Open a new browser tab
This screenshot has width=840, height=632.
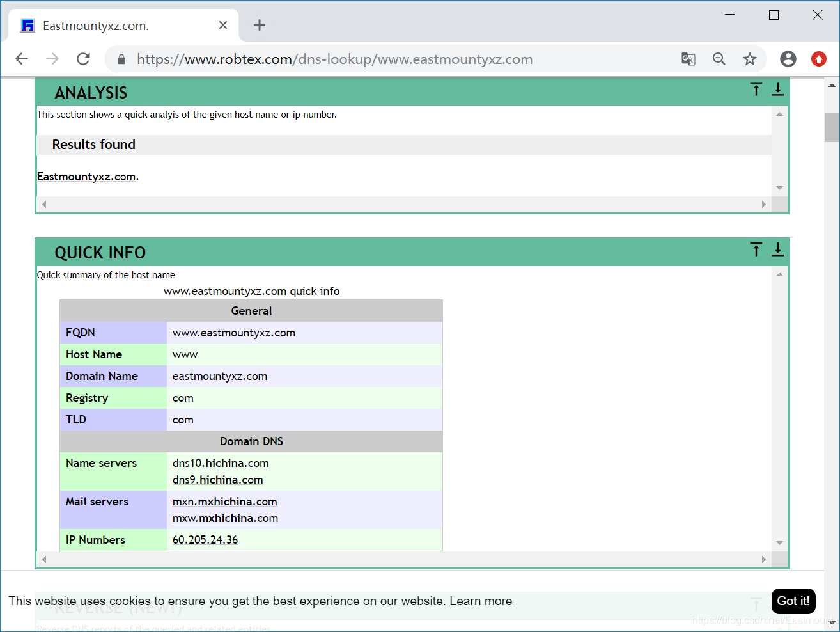click(259, 25)
